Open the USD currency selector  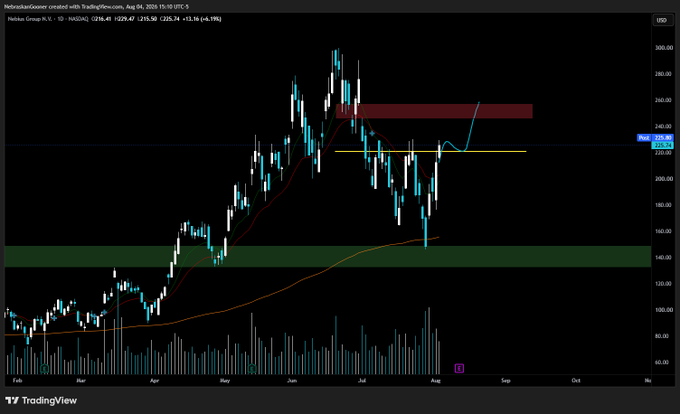tap(662, 20)
